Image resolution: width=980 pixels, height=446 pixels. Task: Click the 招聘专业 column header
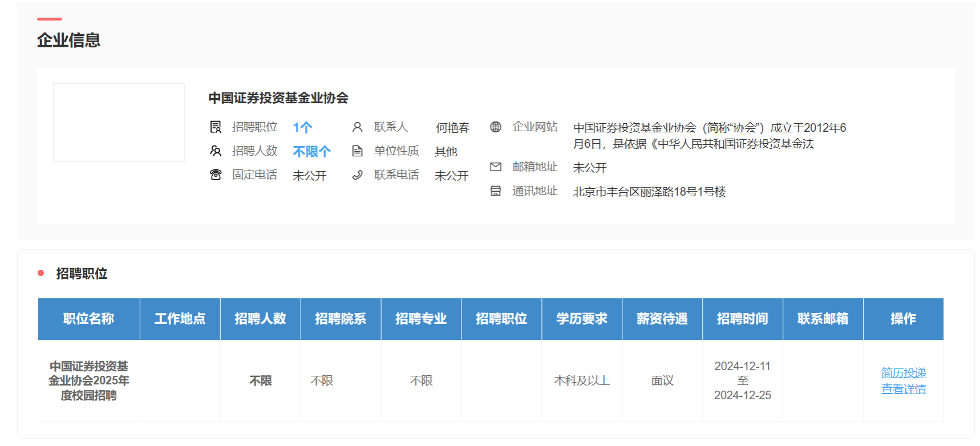[x=422, y=319]
